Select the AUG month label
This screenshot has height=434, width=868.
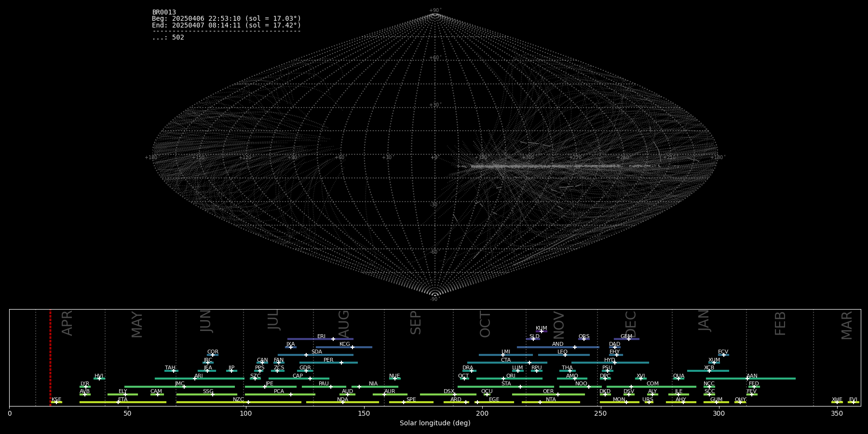[x=344, y=325]
